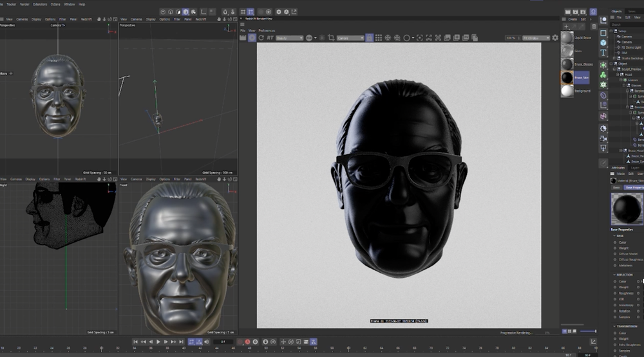Click the pink field object icon
This screenshot has width=644, height=357.
point(603,116)
